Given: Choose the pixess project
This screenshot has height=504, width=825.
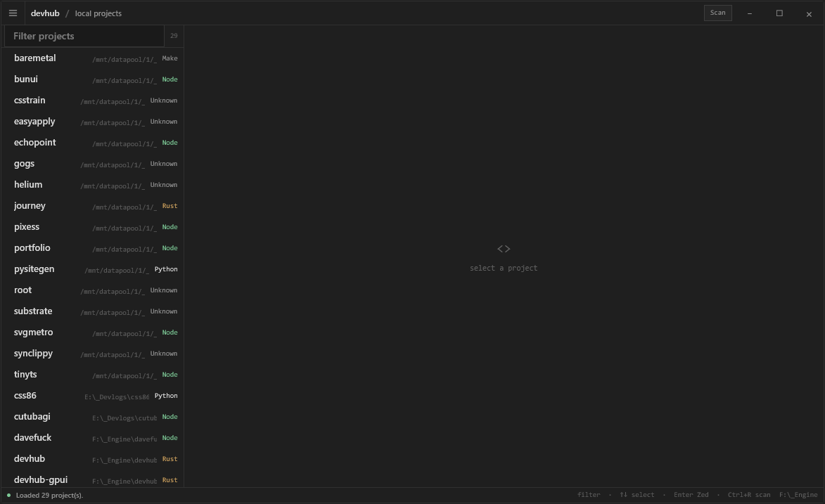Looking at the screenshot, I should pyautogui.click(x=93, y=227).
